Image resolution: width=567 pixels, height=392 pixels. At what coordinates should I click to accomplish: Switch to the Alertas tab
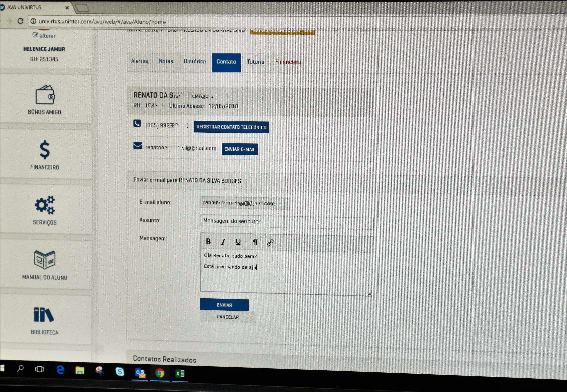pyautogui.click(x=139, y=61)
